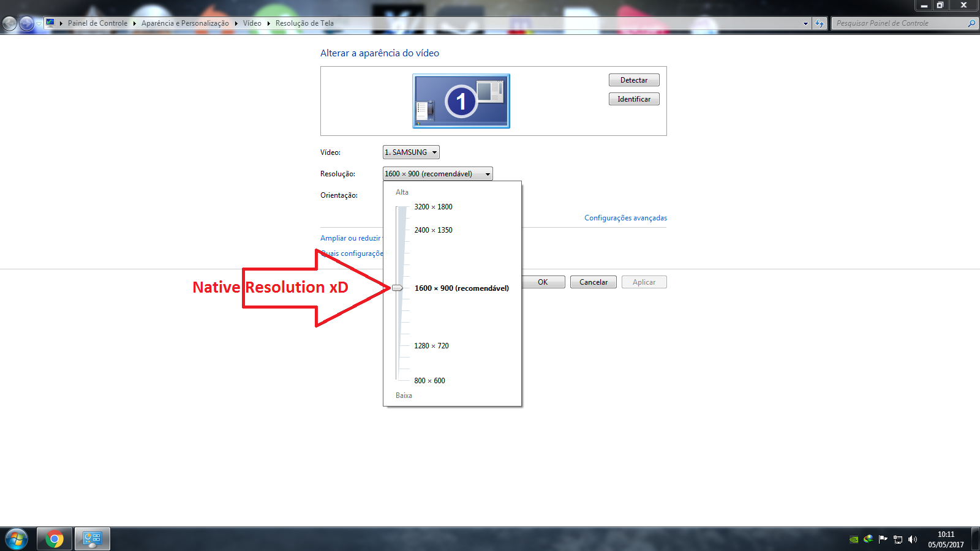Select monitor 1 display thumbnail
Viewport: 980px width, 551px height.
click(x=461, y=101)
